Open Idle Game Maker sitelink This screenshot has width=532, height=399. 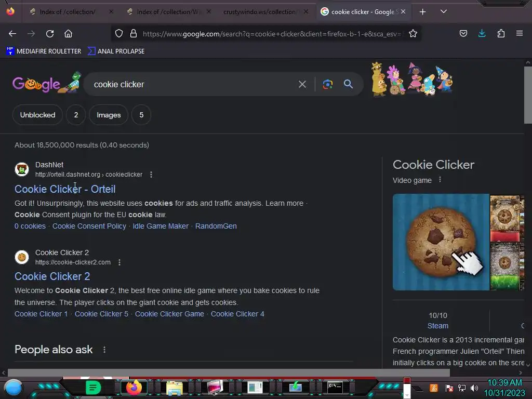coord(161,226)
